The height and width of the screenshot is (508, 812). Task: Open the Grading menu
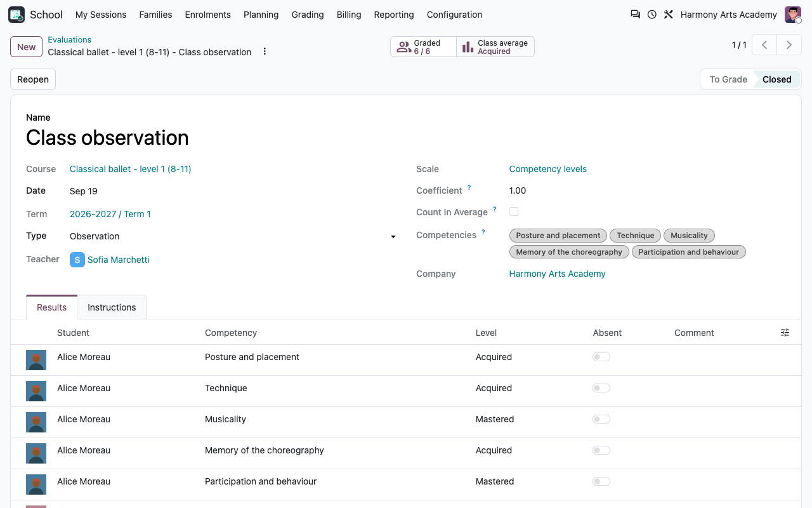(x=308, y=15)
